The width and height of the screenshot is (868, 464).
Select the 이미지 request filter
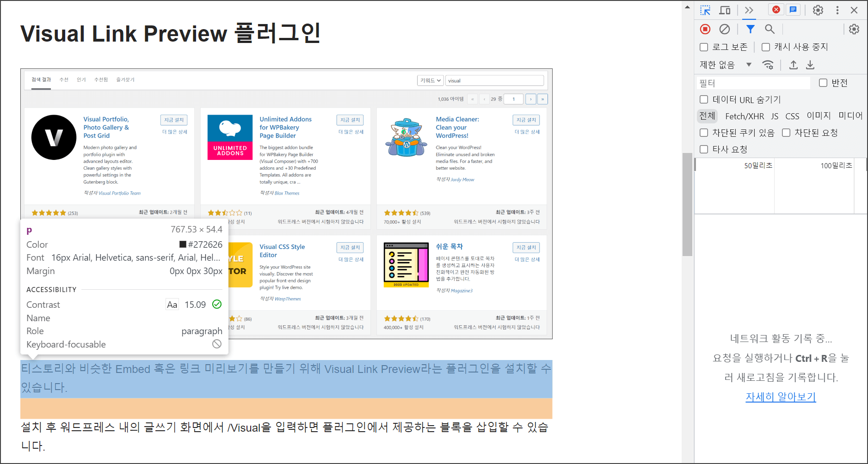[x=819, y=116]
